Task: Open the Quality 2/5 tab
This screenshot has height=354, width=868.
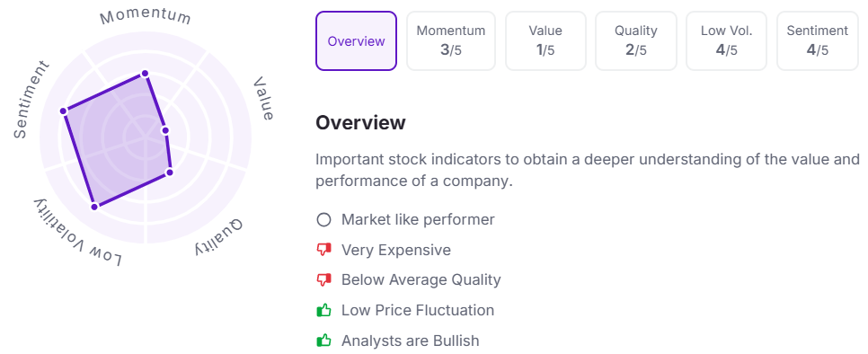Action: click(x=636, y=41)
